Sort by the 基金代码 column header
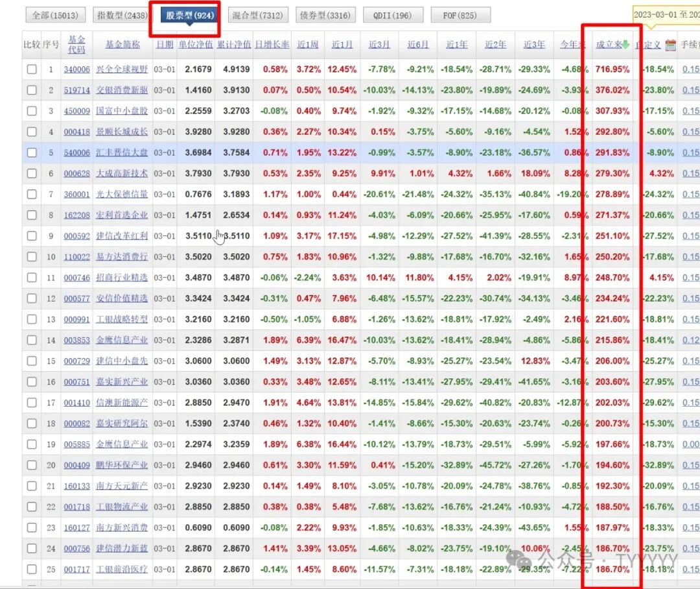 pos(76,45)
